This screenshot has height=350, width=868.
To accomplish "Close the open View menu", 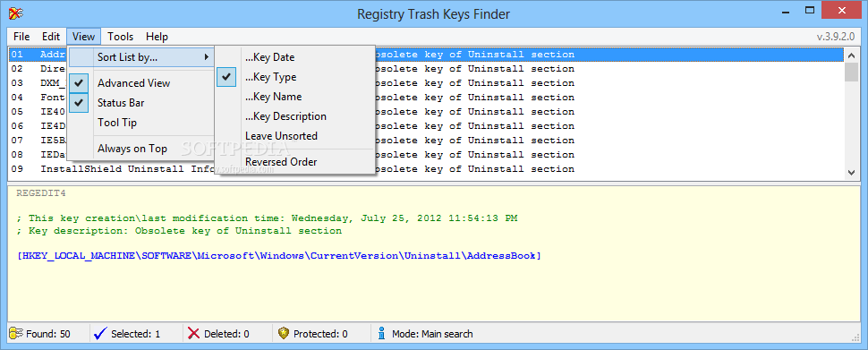I will click(x=83, y=37).
